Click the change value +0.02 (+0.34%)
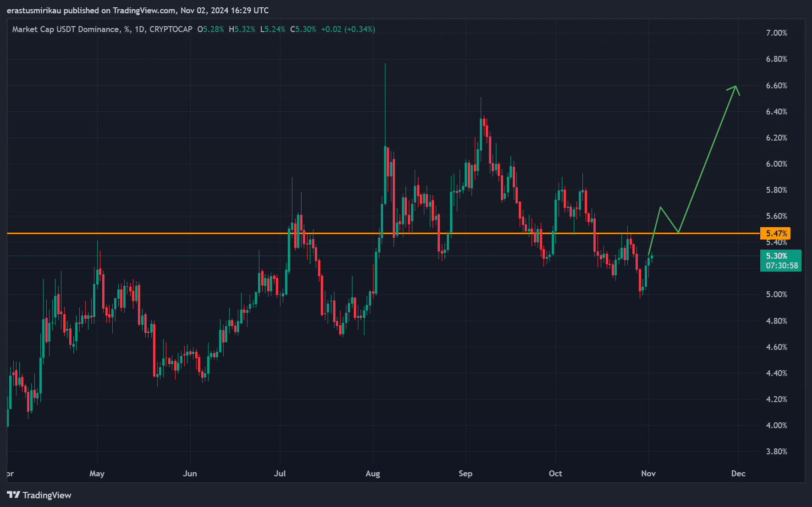Screen dimensions: 812x507 coord(348,29)
